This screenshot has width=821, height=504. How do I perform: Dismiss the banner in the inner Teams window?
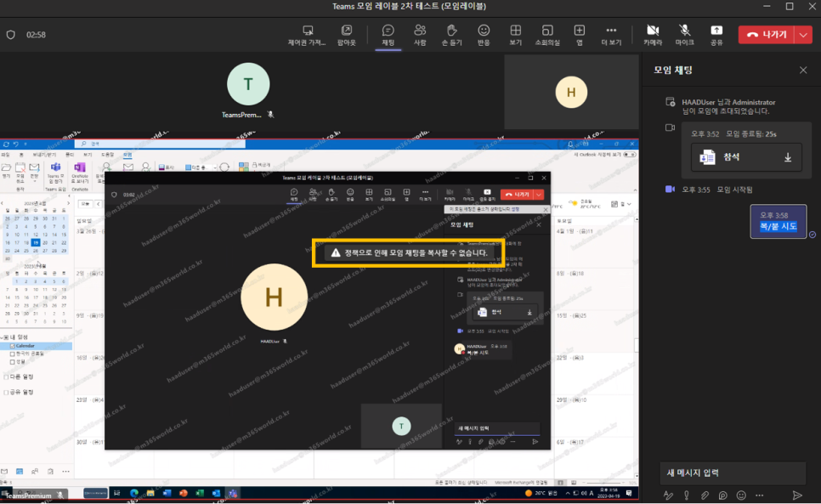545,209
